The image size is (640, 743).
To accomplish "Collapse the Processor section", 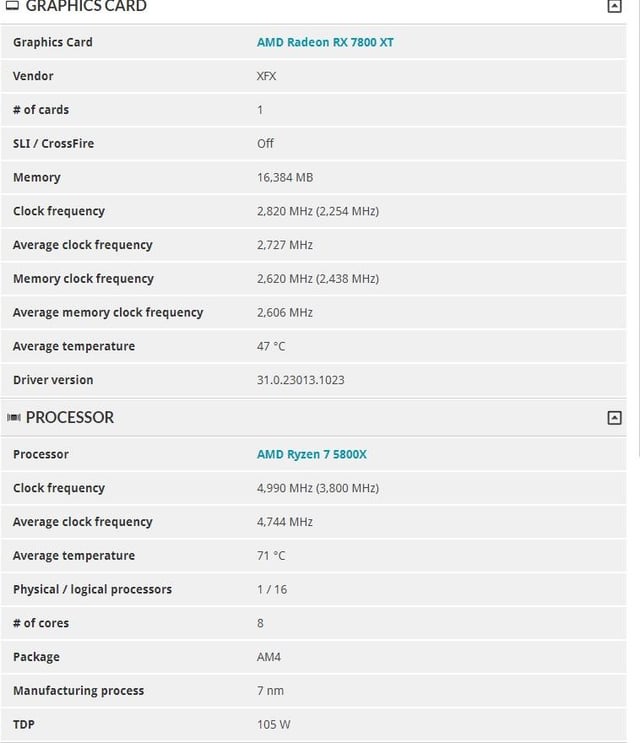I will pyautogui.click(x=614, y=417).
